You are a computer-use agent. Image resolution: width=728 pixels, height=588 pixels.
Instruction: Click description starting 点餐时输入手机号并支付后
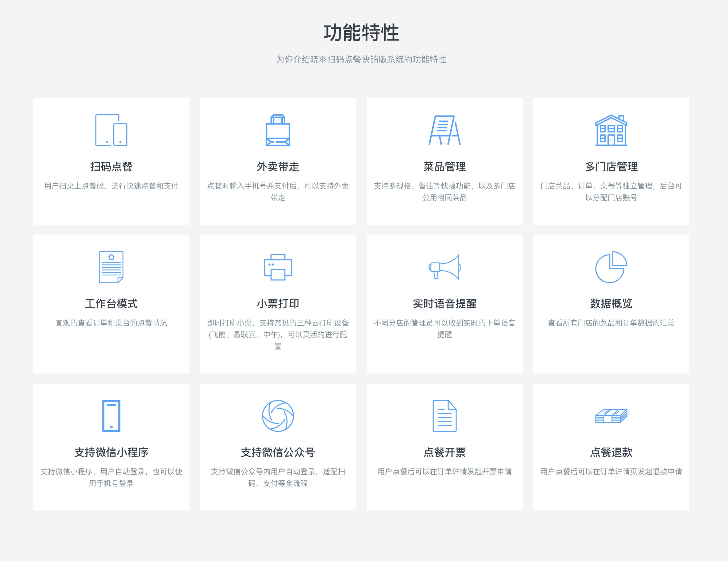tap(278, 192)
